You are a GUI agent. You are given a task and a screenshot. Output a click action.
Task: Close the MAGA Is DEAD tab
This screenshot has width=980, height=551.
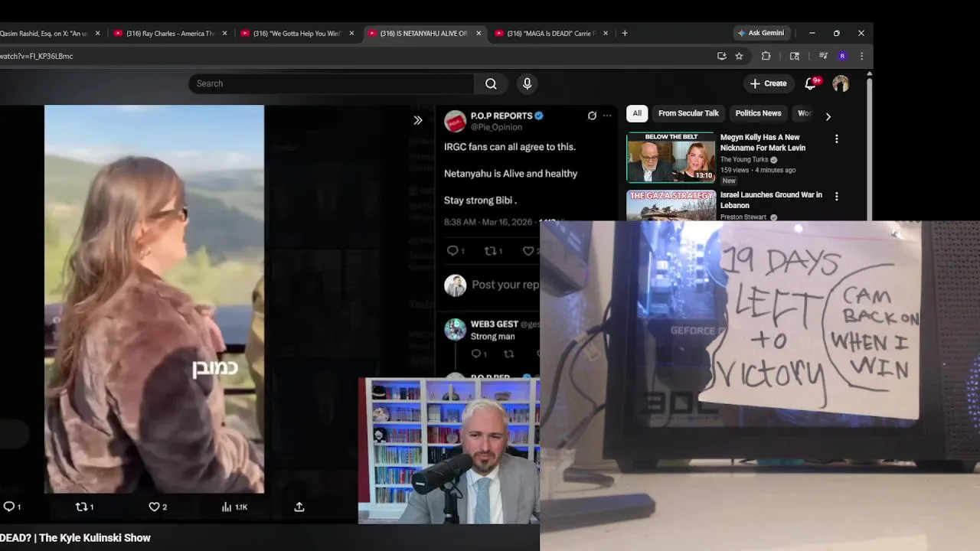pyautogui.click(x=606, y=33)
